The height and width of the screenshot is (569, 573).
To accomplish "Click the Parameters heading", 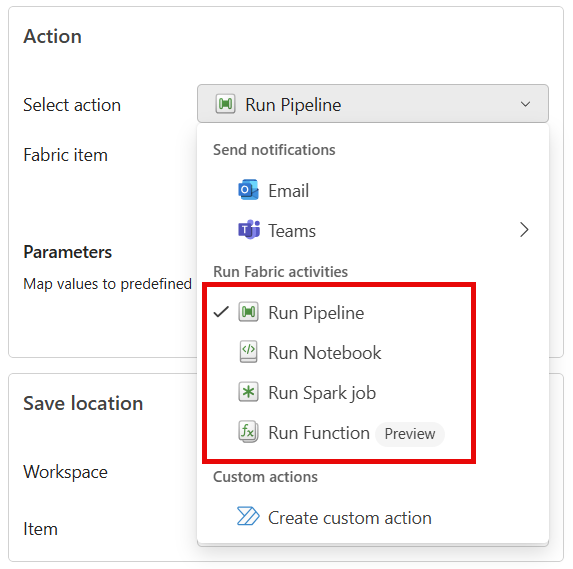I will [x=68, y=252].
